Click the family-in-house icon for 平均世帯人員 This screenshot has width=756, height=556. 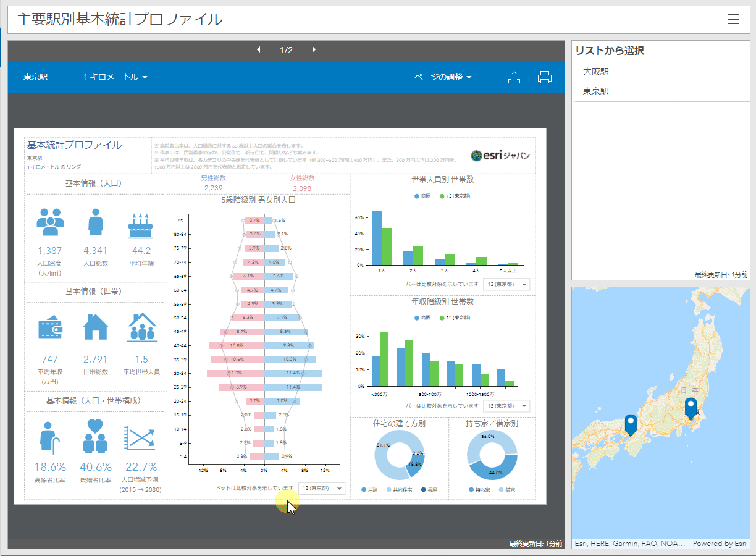(x=141, y=327)
